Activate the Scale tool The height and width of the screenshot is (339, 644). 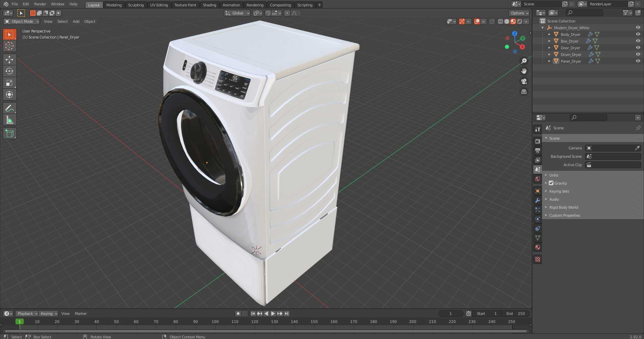[9, 83]
